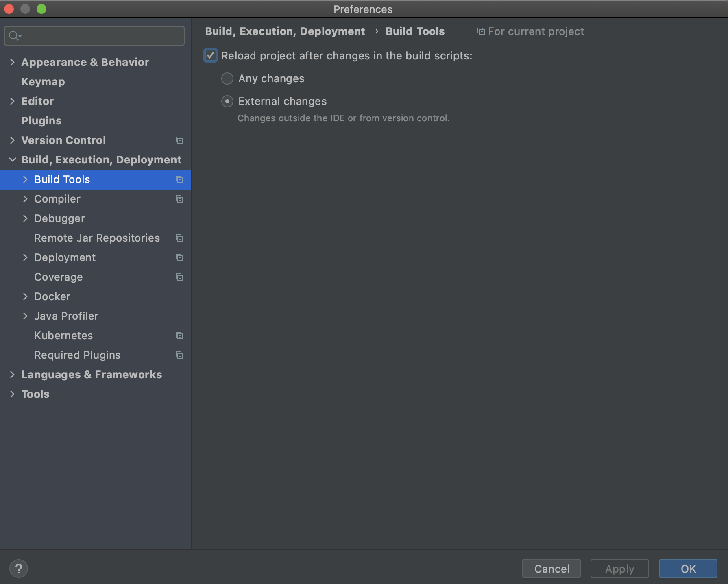Uncheck Reload project after changes checkbox
The width and height of the screenshot is (728, 584).
(x=211, y=55)
